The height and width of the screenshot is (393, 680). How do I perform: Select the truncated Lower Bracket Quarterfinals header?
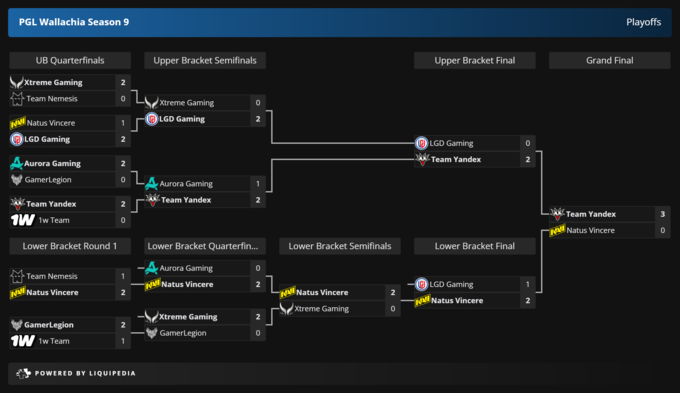(205, 246)
